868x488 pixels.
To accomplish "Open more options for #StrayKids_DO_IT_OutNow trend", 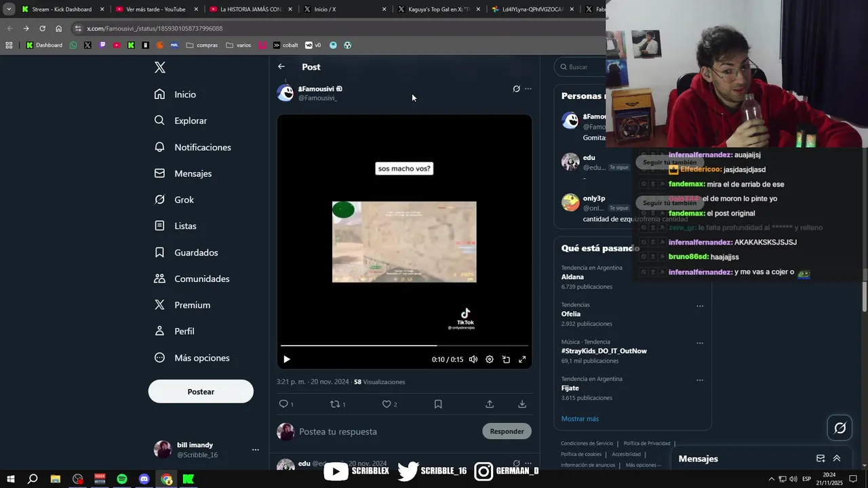I will coord(700,343).
